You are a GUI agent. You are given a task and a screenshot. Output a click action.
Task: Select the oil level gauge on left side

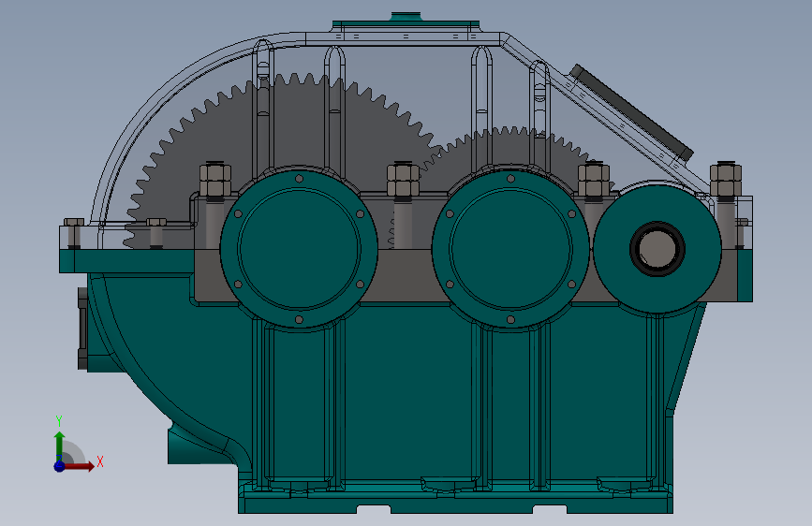pos(82,329)
